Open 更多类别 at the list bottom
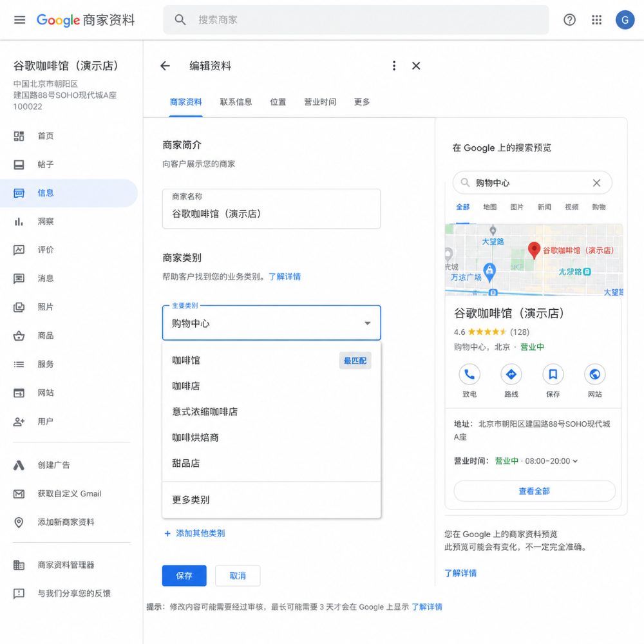Image resolution: width=644 pixels, height=644 pixels. 272,500
